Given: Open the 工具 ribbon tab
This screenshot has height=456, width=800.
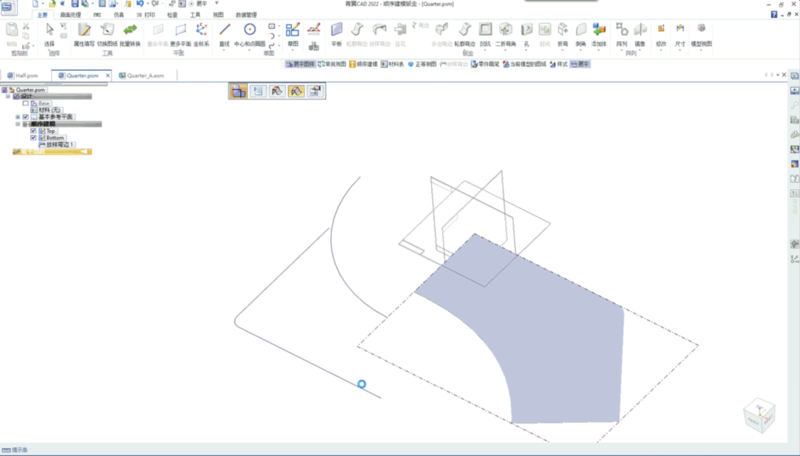Looking at the screenshot, I should 196,16.
